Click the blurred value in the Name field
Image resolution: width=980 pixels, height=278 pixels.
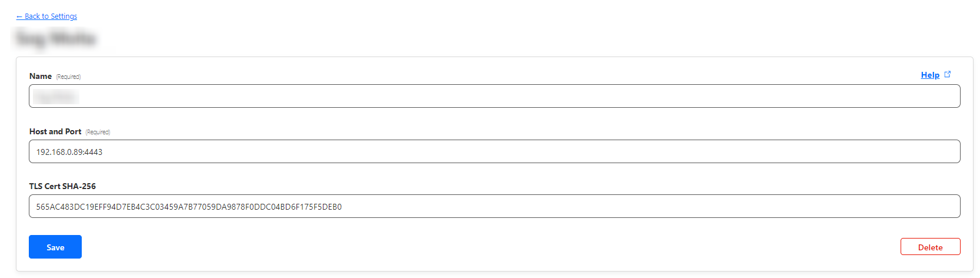55,96
